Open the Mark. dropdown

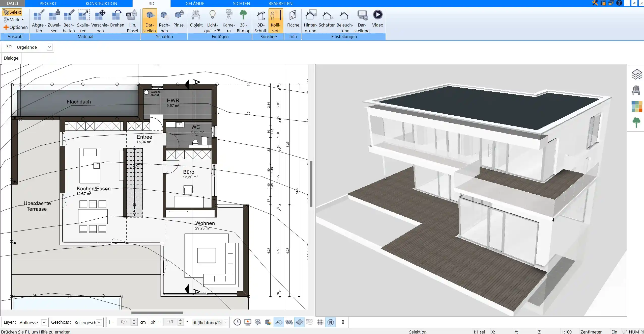point(14,20)
